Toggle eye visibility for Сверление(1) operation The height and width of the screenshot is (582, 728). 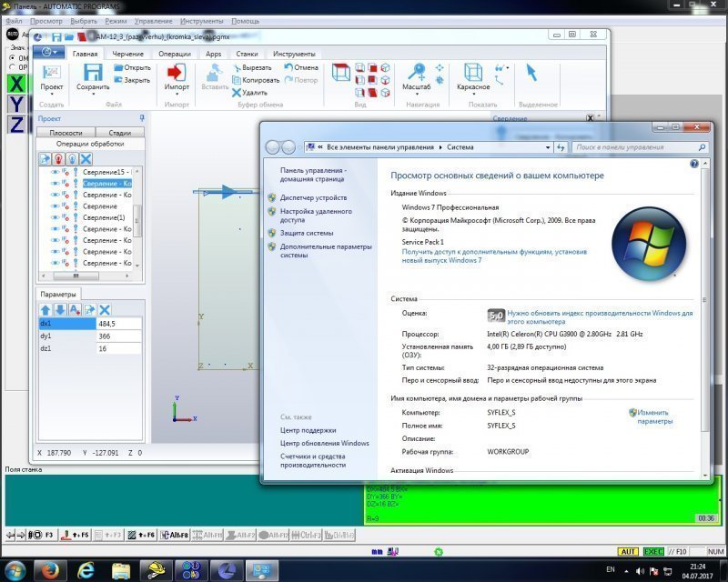click(55, 217)
